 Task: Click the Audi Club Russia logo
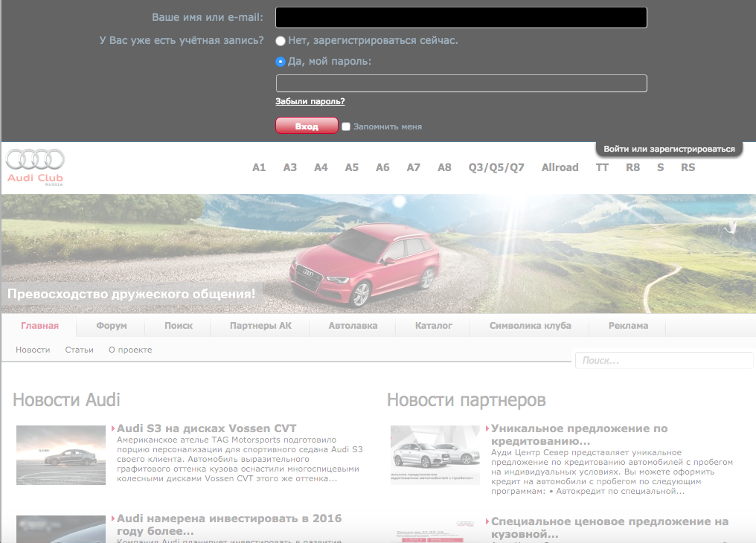coord(35,167)
